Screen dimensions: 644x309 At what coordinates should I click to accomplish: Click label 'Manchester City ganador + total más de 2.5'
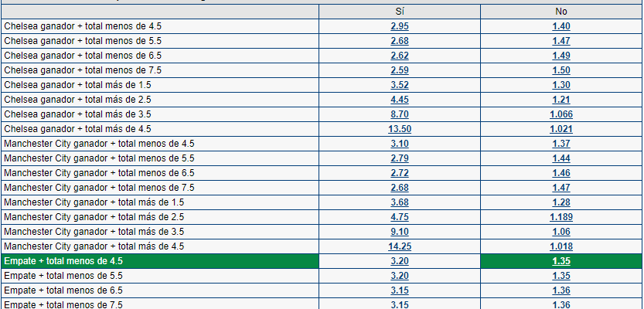click(94, 217)
